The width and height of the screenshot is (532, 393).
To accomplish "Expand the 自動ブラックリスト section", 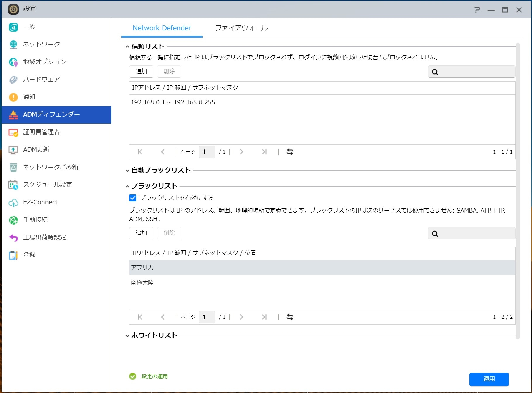I will point(127,171).
